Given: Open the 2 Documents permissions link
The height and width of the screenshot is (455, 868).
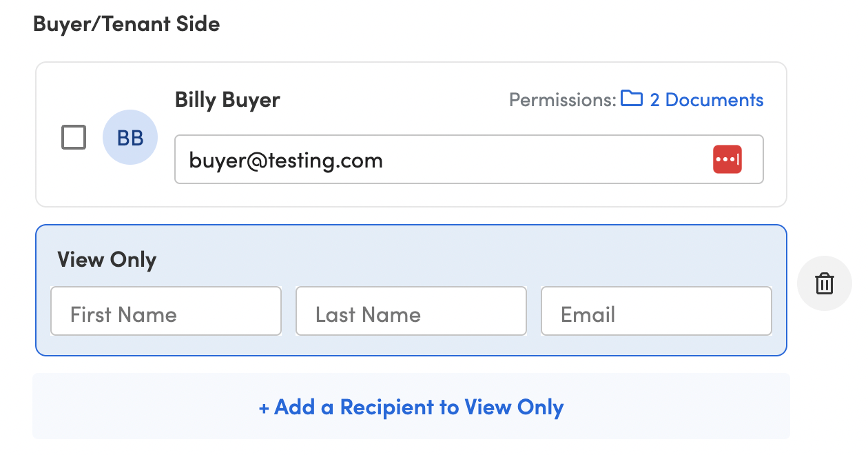Looking at the screenshot, I should pyautogui.click(x=705, y=100).
